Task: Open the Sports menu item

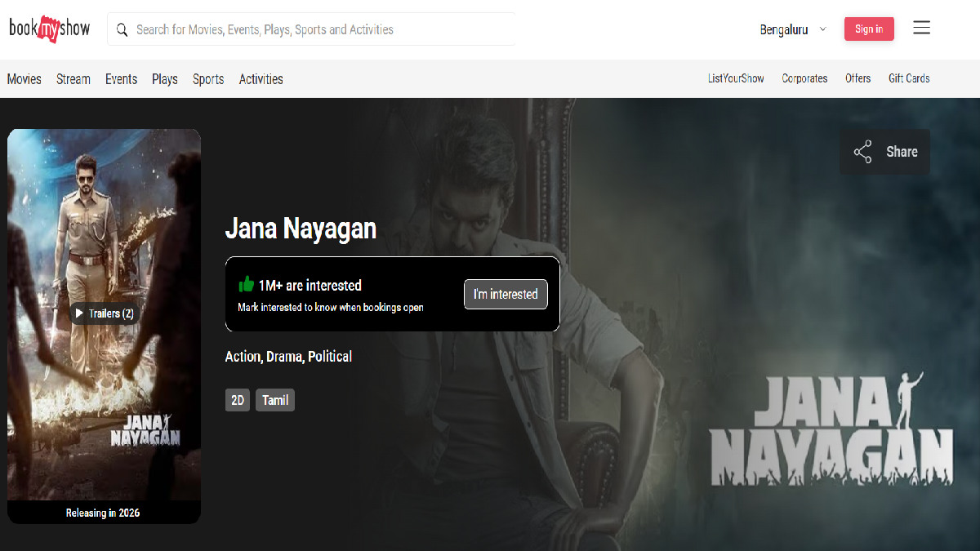Action: (207, 78)
